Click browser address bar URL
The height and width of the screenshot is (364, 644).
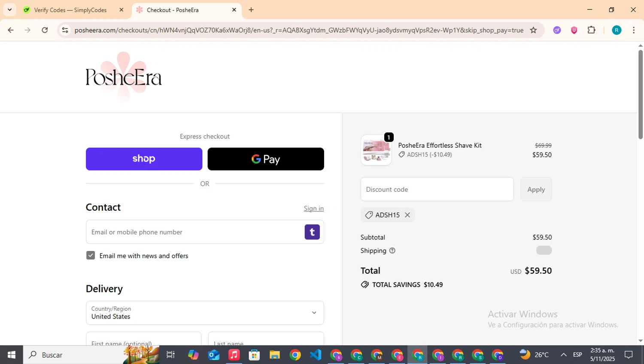(299, 30)
